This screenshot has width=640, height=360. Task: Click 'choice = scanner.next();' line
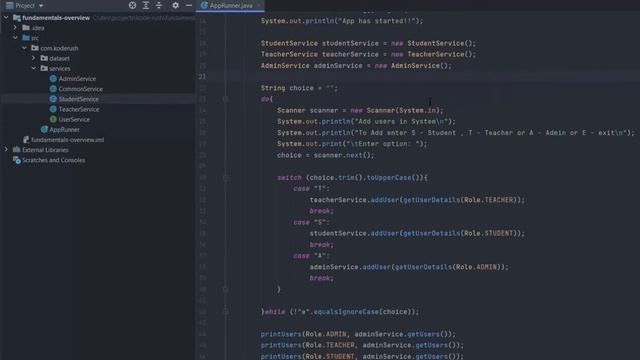pos(326,155)
